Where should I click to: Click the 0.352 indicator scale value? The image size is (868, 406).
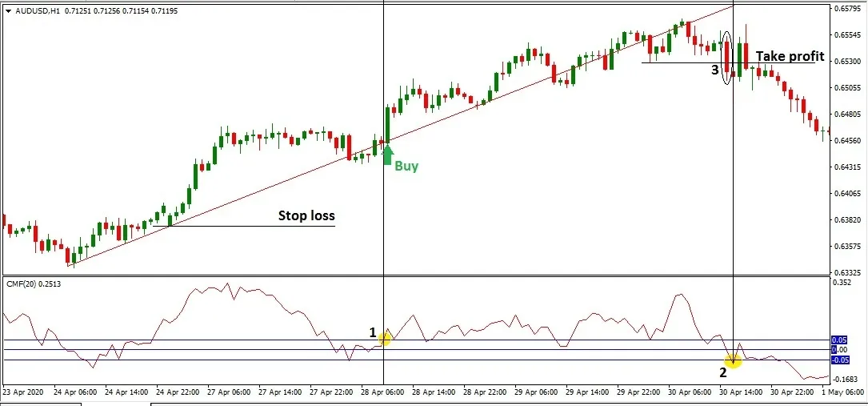coord(842,283)
